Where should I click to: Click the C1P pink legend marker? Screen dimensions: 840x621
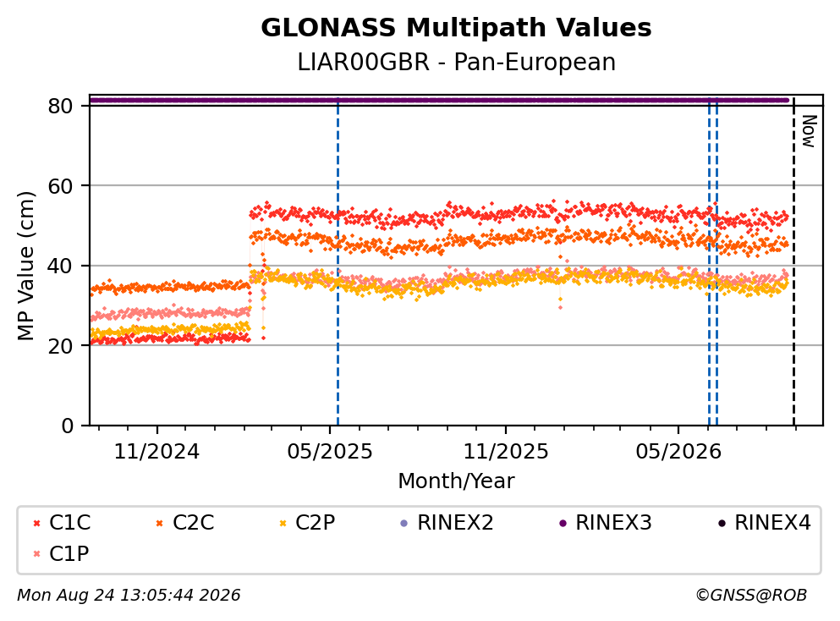pyautogui.click(x=36, y=554)
